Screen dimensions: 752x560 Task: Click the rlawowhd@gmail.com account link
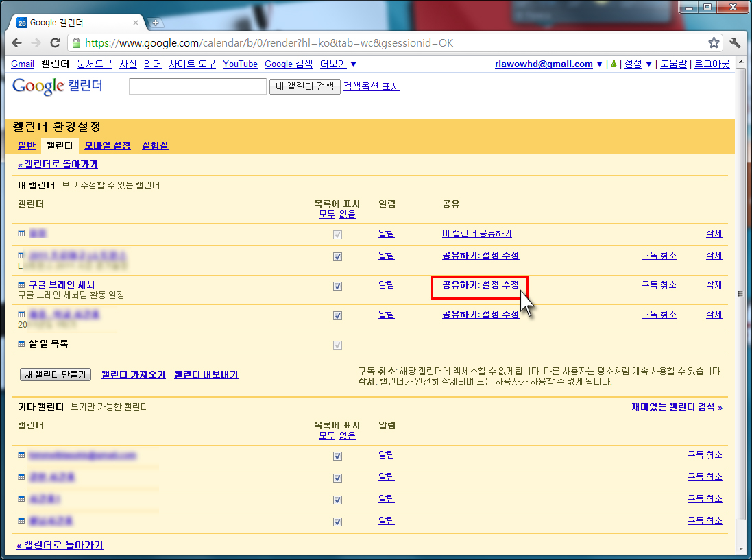544,64
